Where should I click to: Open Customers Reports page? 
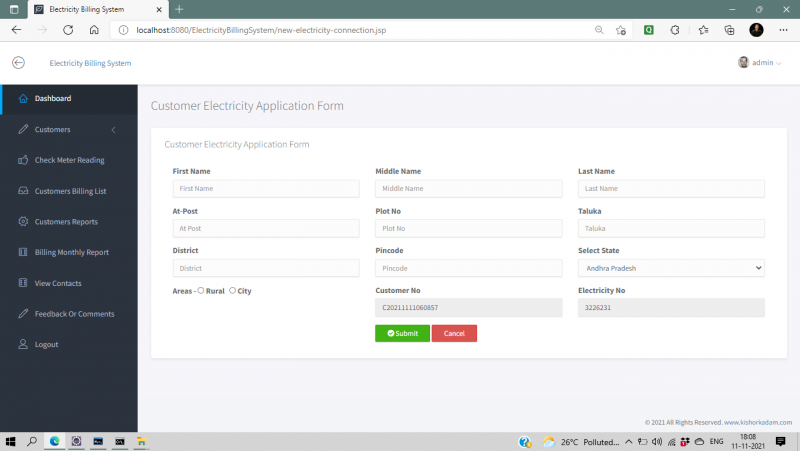coord(69,221)
